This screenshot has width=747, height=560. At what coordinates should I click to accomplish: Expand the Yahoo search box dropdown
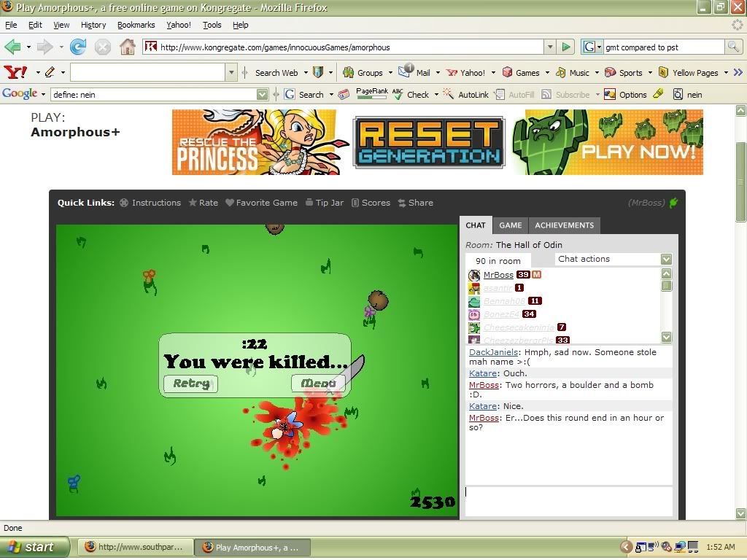point(231,72)
